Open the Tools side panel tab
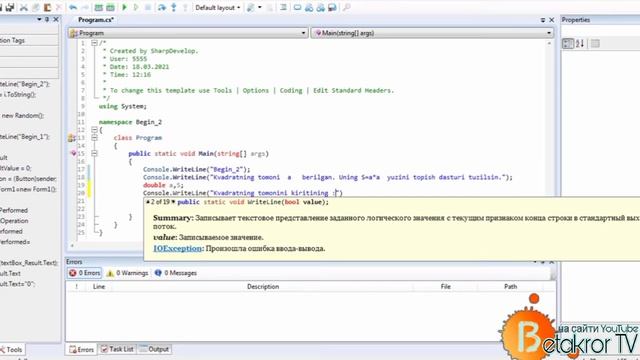This screenshot has width=640, height=360. pyautogui.click(x=11, y=349)
